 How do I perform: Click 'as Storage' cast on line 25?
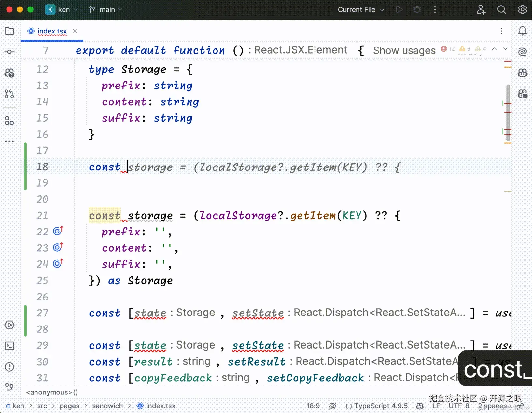(x=140, y=281)
